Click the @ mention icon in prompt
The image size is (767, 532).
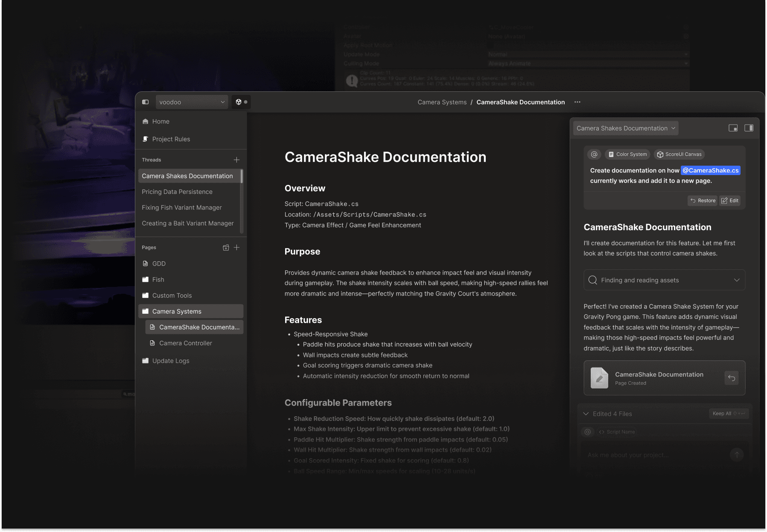(594, 155)
